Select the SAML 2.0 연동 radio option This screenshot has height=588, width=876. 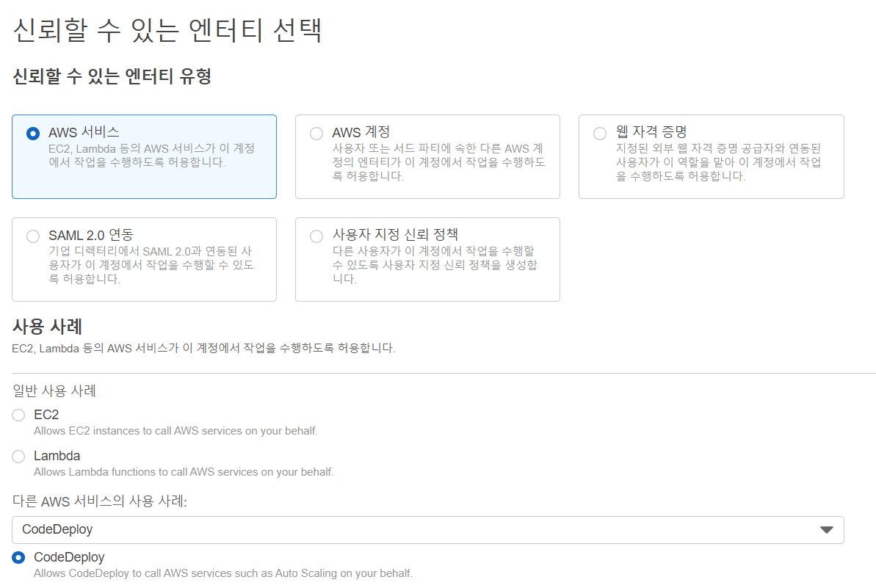coord(33,236)
